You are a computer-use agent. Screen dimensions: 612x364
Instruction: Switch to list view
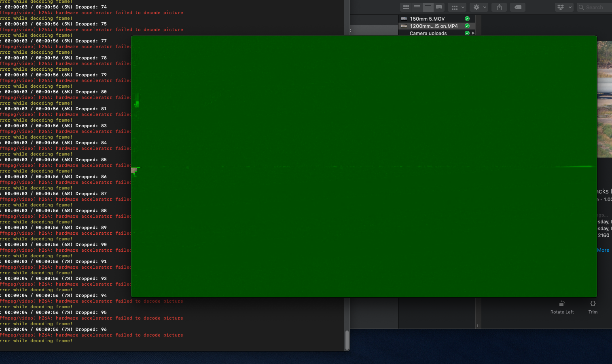[x=417, y=7]
